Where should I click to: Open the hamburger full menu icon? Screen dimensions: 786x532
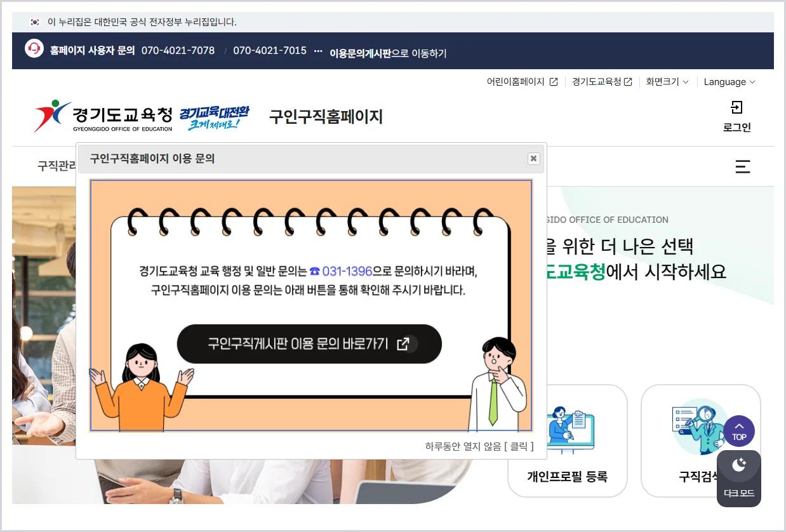[x=743, y=167]
